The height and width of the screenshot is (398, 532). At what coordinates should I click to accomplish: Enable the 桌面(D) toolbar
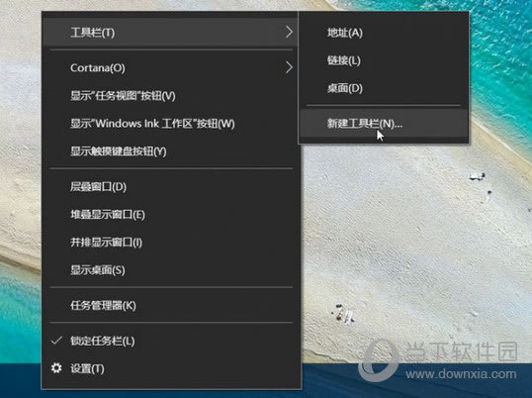[384, 88]
